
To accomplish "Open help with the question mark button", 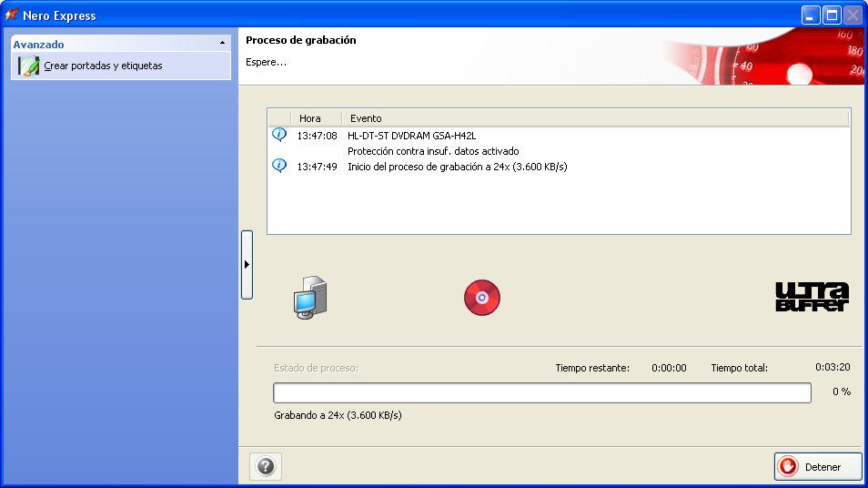I will 266,466.
